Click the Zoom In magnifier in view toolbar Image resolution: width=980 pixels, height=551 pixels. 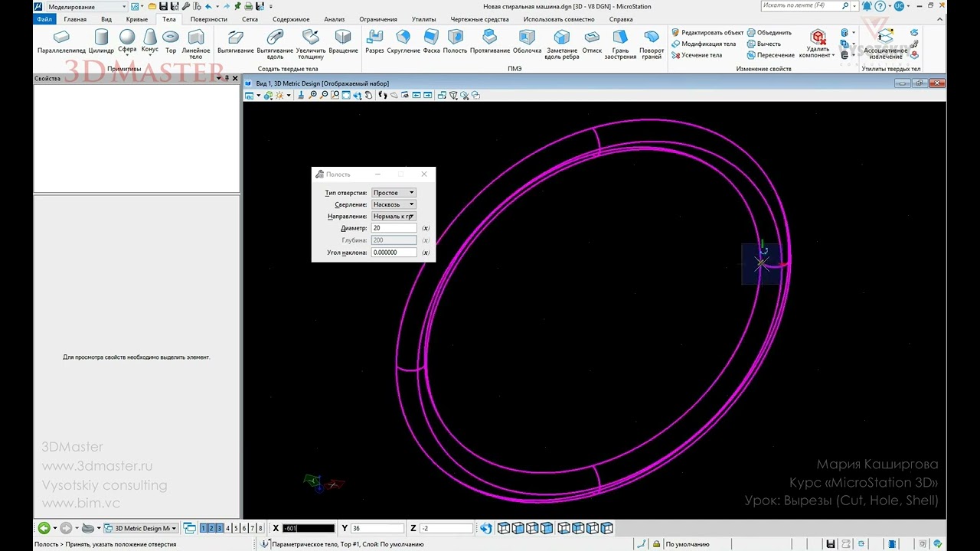click(313, 96)
